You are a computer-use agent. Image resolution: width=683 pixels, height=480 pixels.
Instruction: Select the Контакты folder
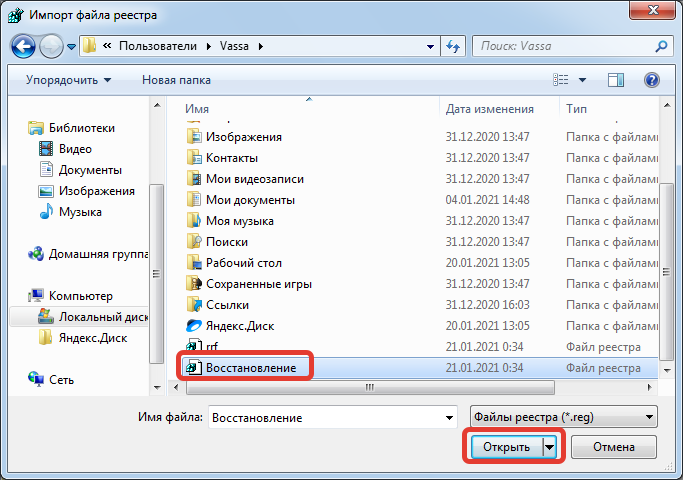click(x=232, y=158)
